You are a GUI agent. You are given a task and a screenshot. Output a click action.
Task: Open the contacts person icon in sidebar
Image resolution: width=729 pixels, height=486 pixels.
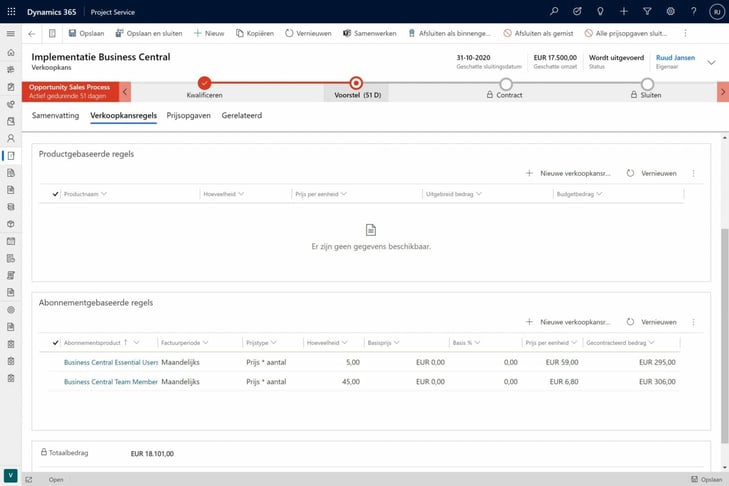[x=11, y=138]
